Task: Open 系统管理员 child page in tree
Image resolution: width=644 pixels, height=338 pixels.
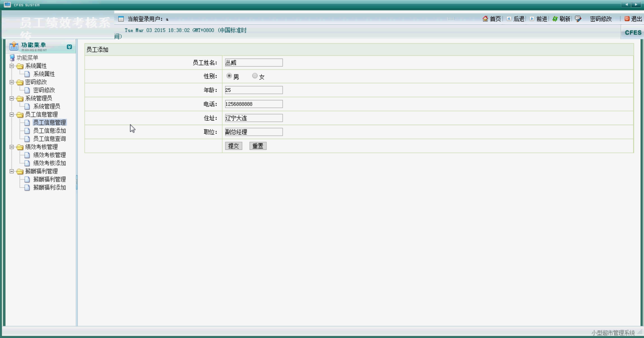Action: point(47,106)
